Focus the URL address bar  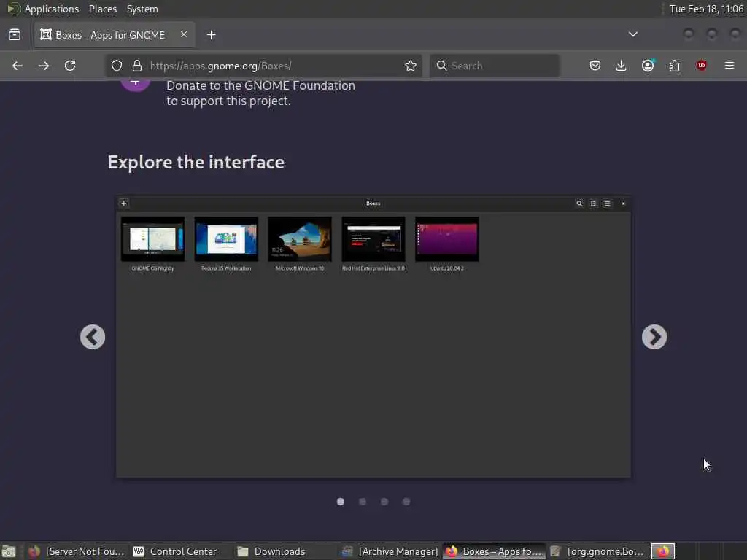[264, 66]
